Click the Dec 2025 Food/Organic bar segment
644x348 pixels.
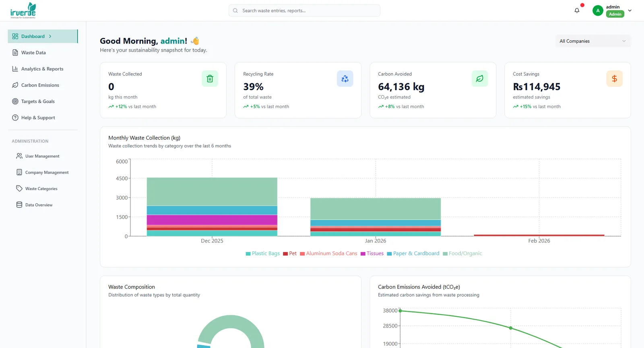[x=212, y=192]
